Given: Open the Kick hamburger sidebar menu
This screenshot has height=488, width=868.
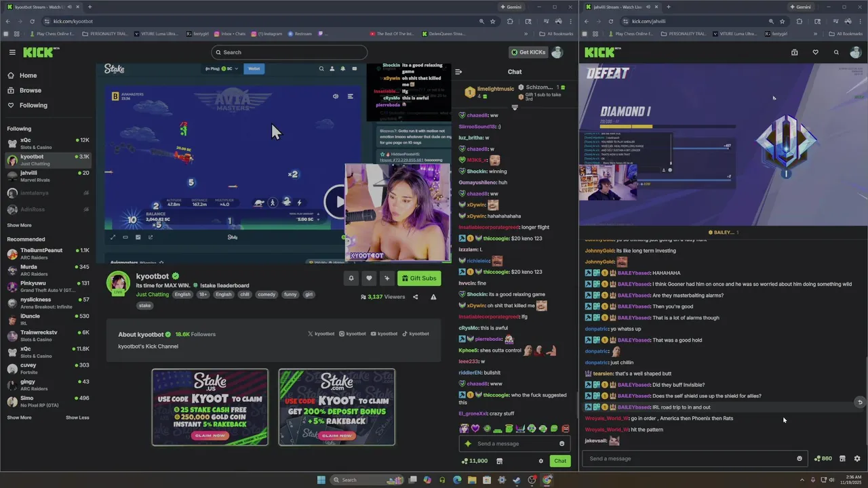Looking at the screenshot, I should 12,52.
